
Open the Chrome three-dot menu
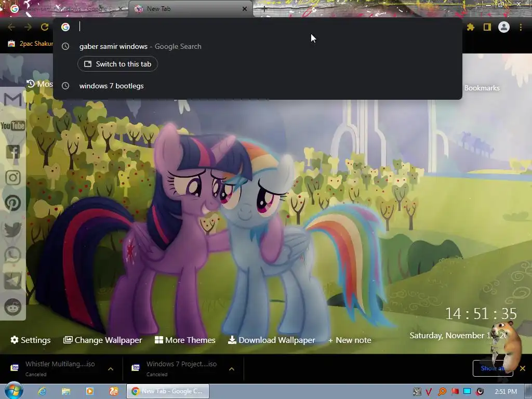[521, 27]
